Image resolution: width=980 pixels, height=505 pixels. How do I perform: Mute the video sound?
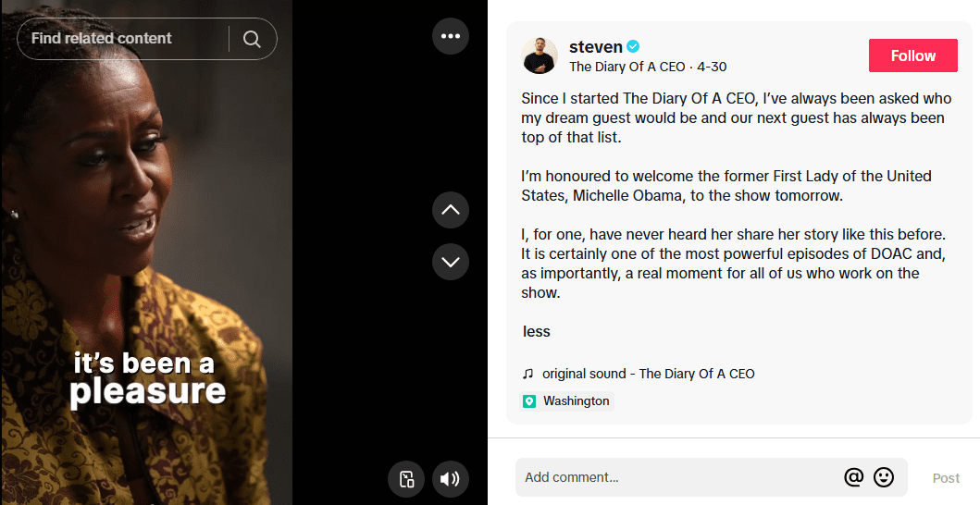pos(450,479)
